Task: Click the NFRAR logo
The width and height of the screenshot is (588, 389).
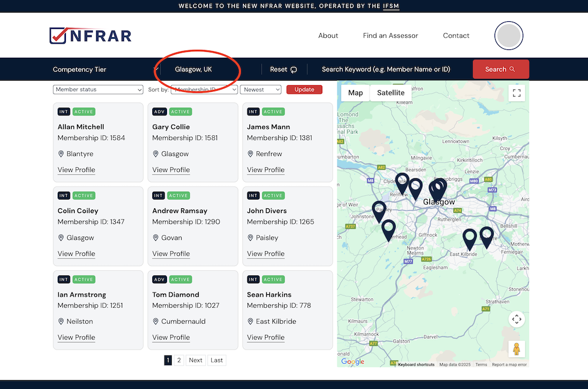Action: [90, 35]
